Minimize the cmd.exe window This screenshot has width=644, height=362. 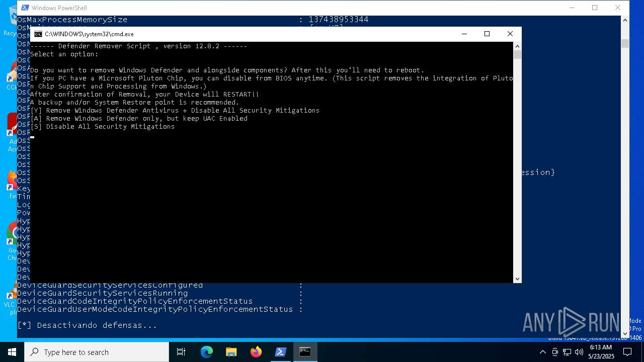click(x=464, y=34)
